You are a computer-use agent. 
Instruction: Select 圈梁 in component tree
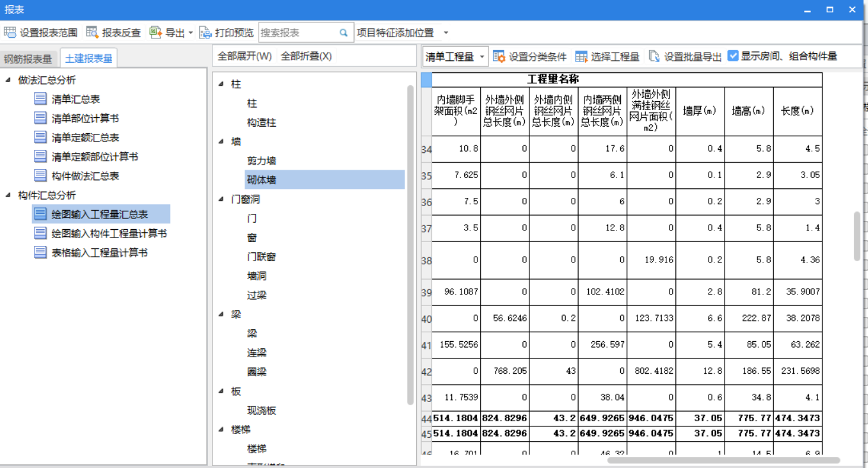pos(257,372)
